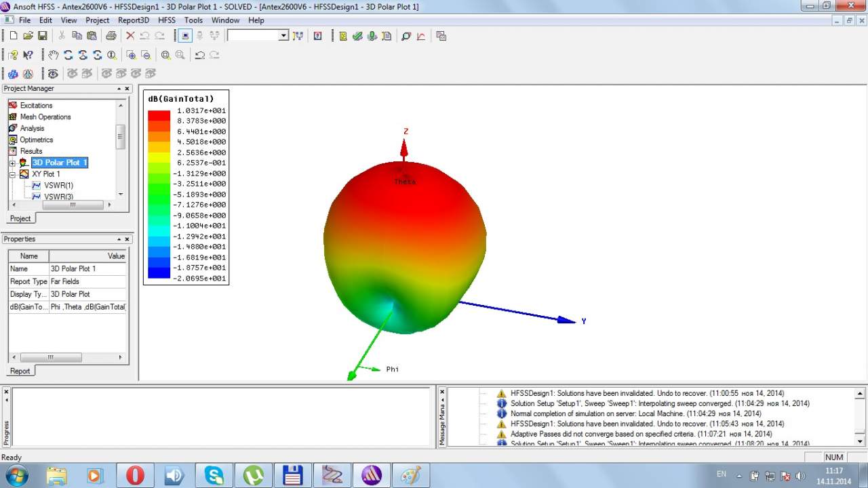This screenshot has height=488, width=868.
Task: Open the empty toolbar combo box dropdown
Action: (283, 36)
